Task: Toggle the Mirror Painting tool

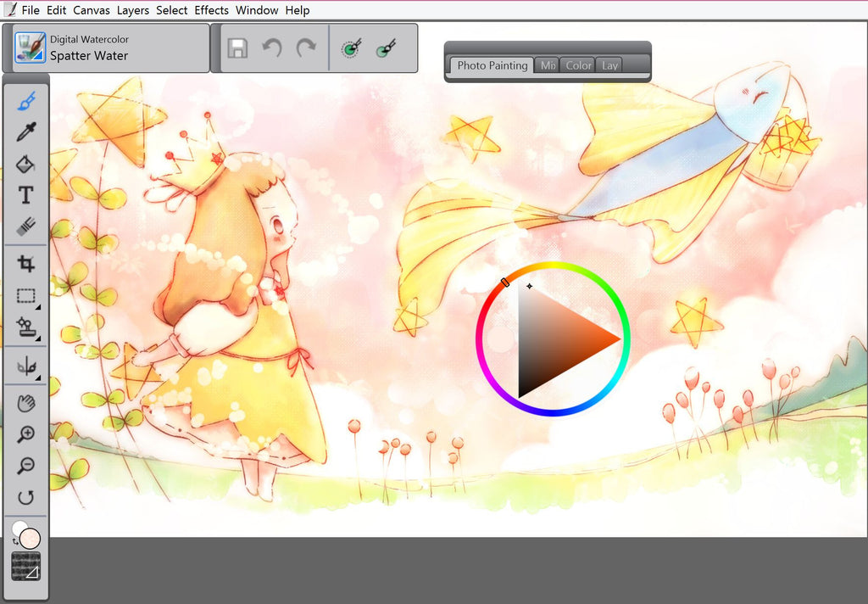Action: click(26, 366)
